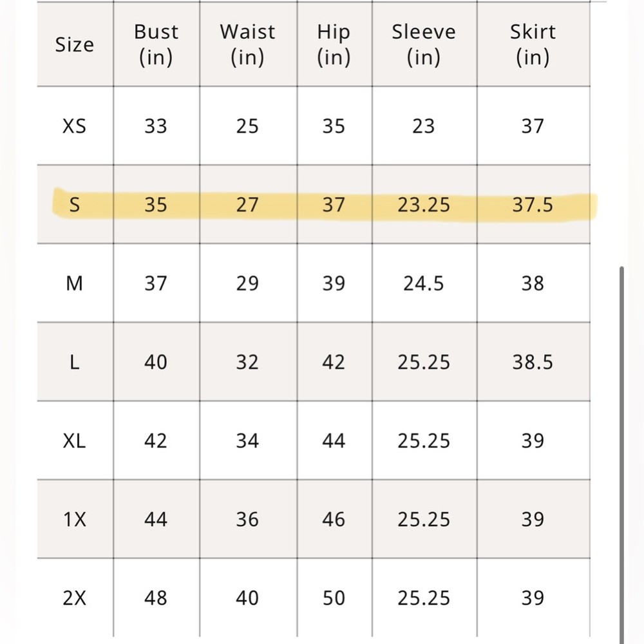644x644 pixels.
Task: Click the 33 bust value for XS
Action: 156,126
